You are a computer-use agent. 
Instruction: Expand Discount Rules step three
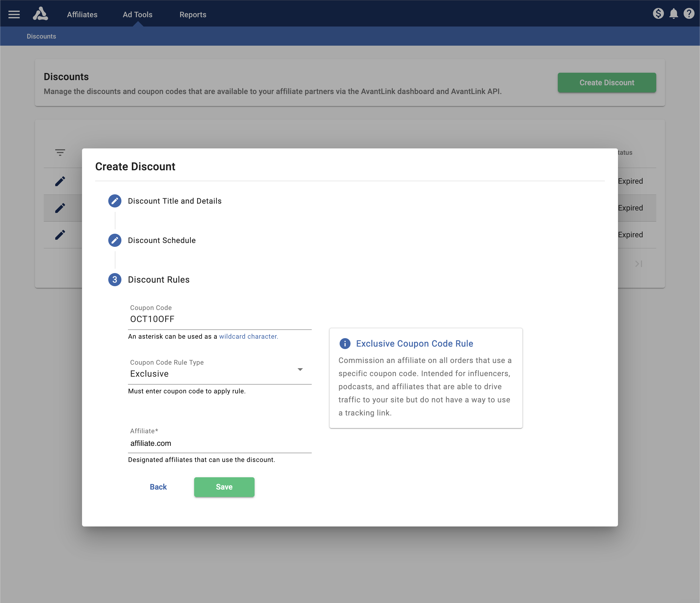pos(115,280)
